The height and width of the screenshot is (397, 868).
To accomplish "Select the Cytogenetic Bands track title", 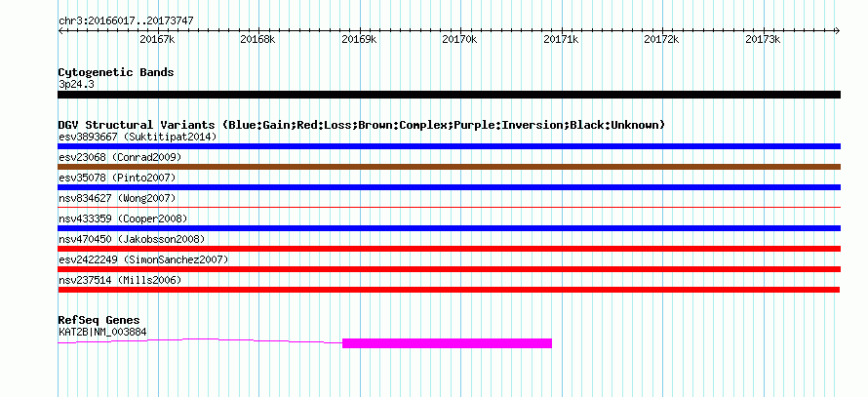I will [116, 72].
